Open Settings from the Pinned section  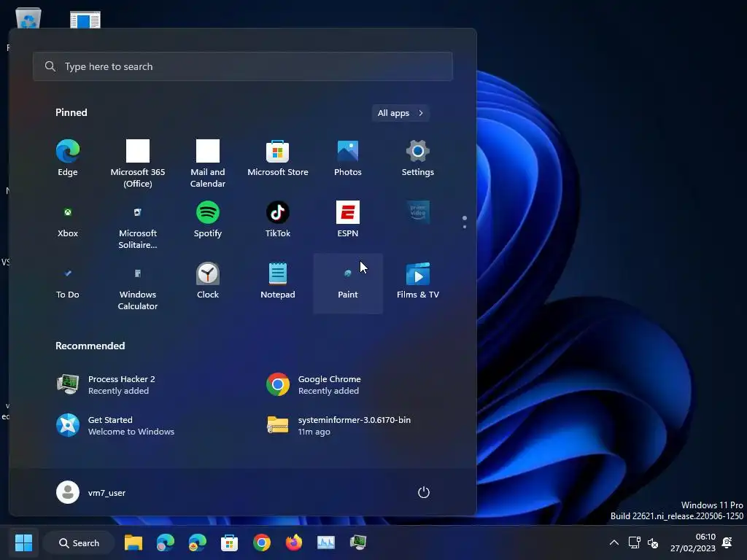[418, 160]
